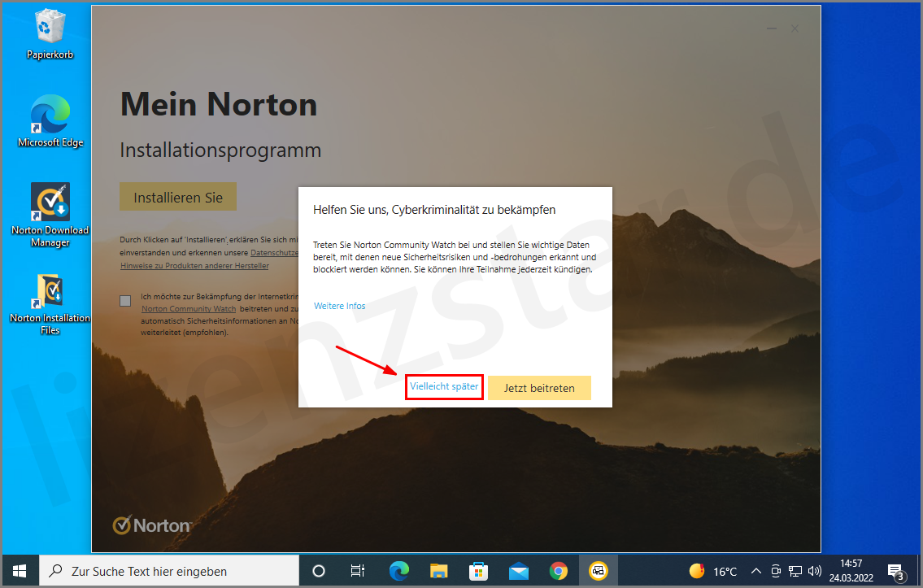The image size is (923, 588).
Task: Open File Explorer from the taskbar
Action: 438,571
